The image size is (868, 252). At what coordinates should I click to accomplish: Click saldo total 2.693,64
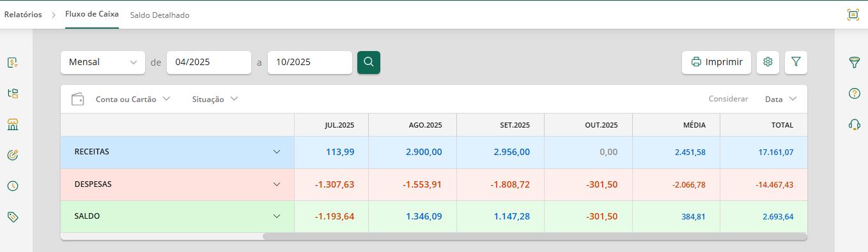[x=778, y=217]
